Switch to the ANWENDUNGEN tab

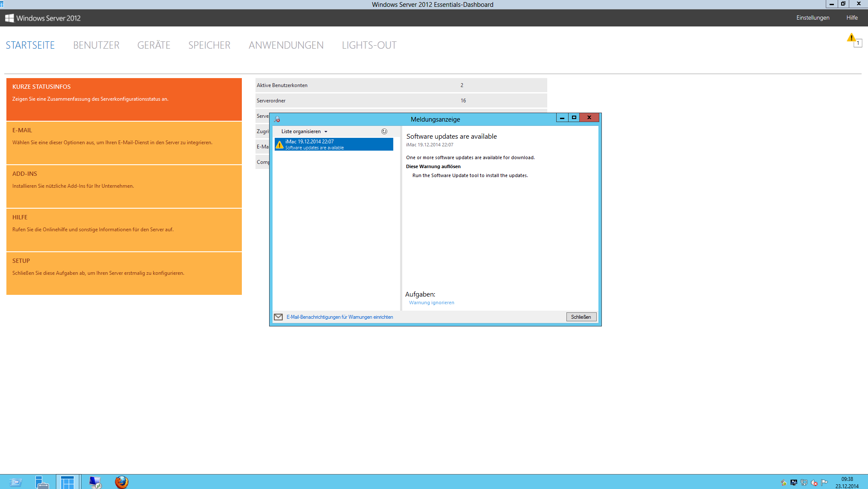[286, 45]
